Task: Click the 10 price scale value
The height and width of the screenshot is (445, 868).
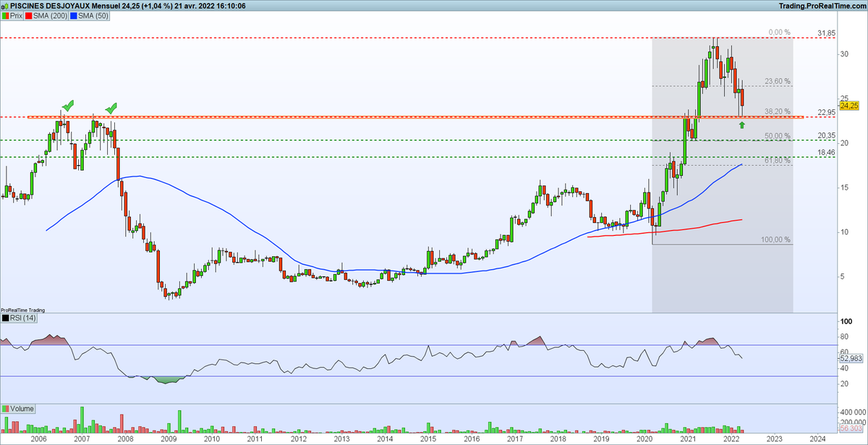Action: [x=843, y=232]
